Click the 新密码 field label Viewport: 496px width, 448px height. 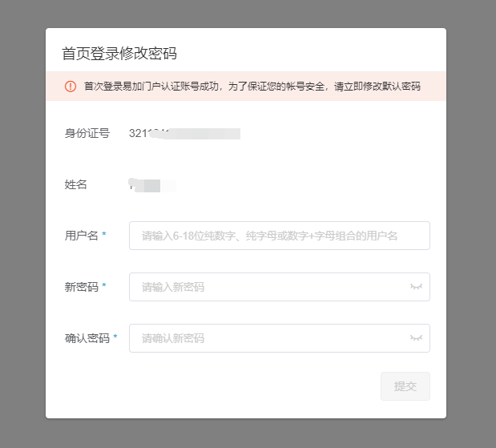click(82, 287)
